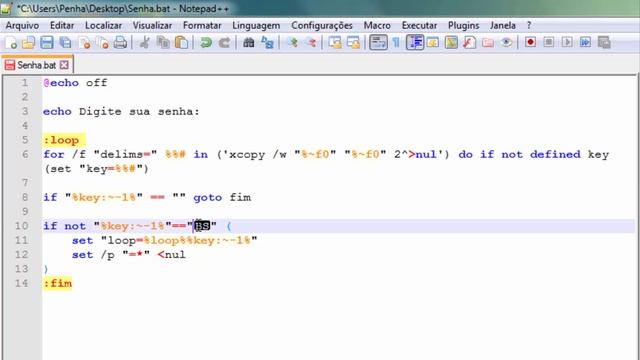Click 'set "loop=%loop%%key:~-1%"' line

coord(164,240)
